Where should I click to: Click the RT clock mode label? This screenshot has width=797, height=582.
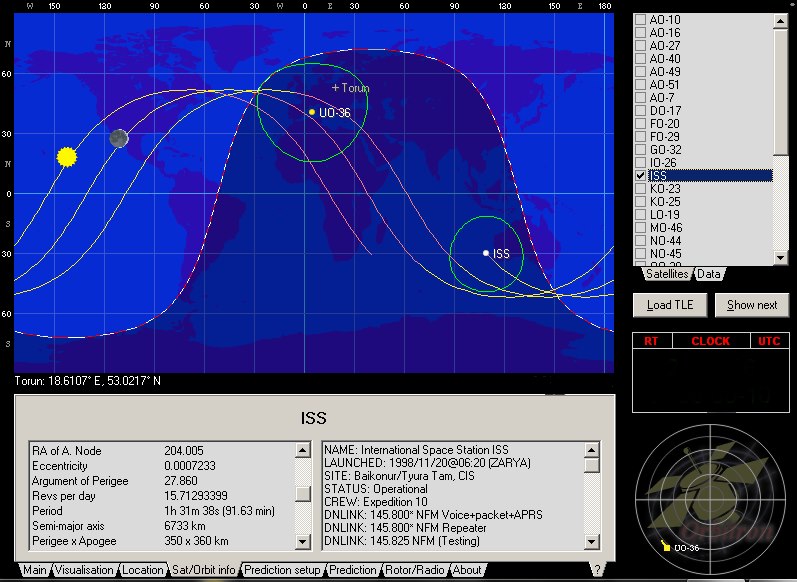(652, 341)
